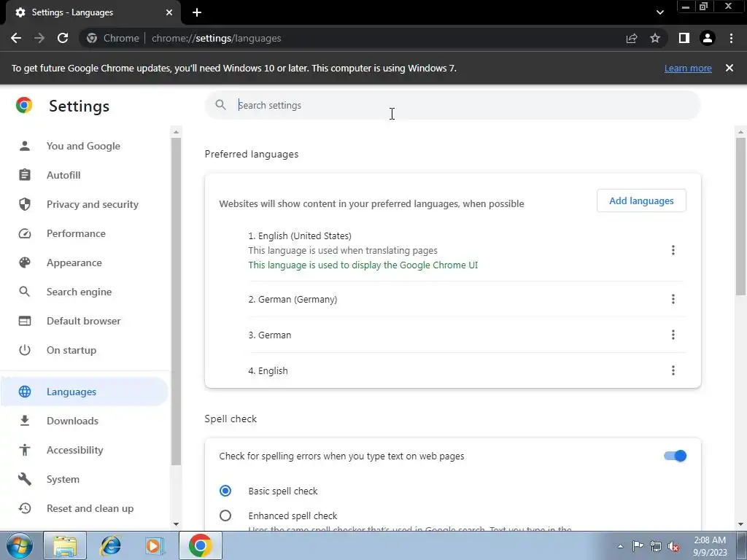747x560 pixels.
Task: Click the Chrome taskbar button
Action: (x=200, y=545)
